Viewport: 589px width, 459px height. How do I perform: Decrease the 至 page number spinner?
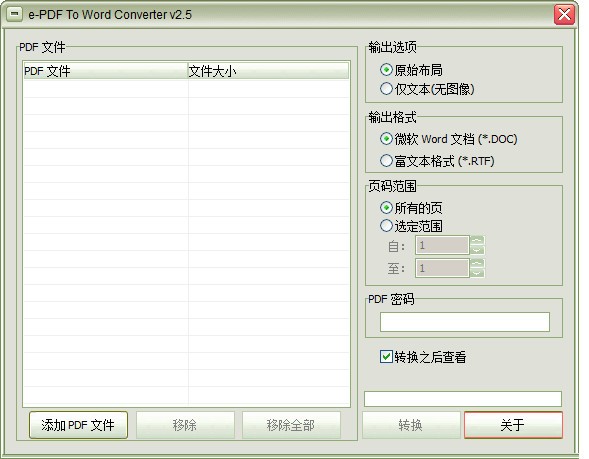tap(477, 273)
